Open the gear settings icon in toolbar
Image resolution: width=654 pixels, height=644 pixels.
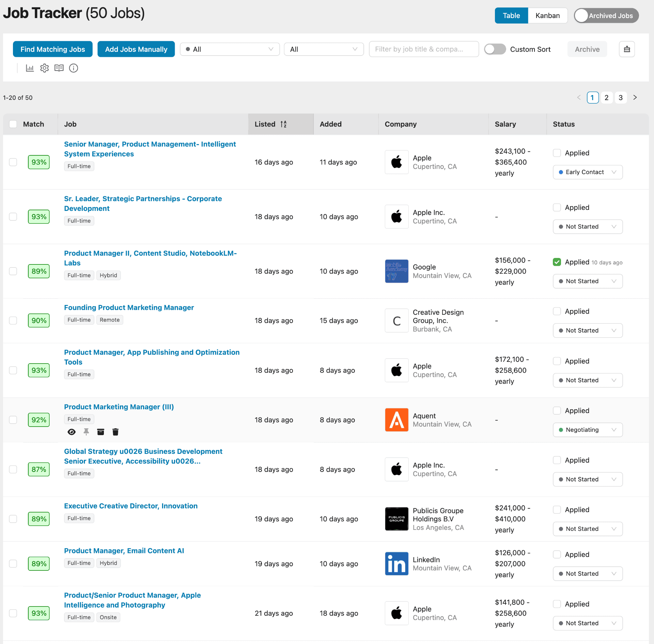coord(45,68)
